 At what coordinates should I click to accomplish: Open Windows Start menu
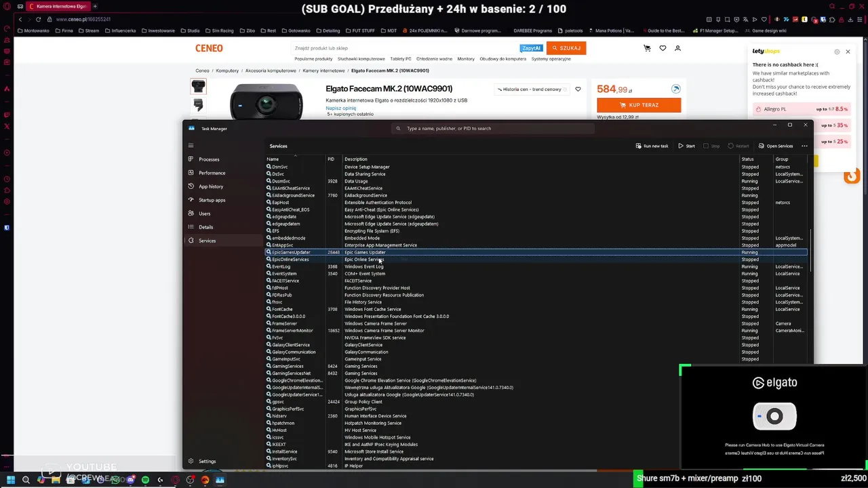tap(11, 480)
